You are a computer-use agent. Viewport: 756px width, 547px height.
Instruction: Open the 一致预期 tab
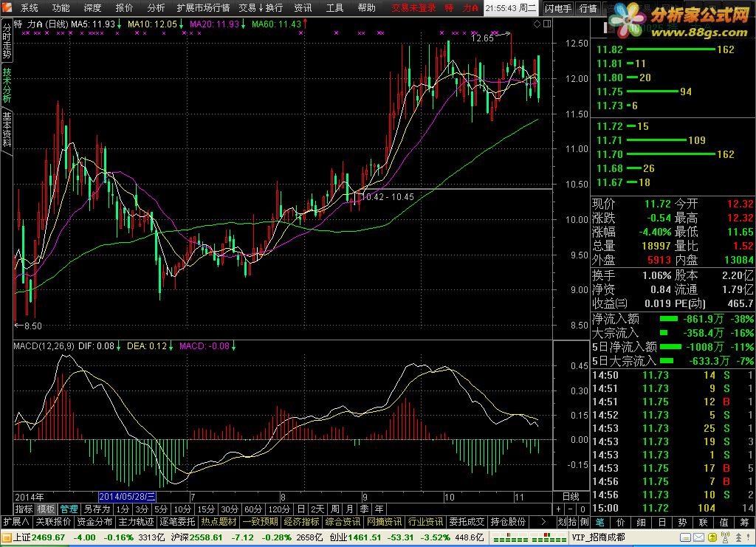(x=261, y=522)
